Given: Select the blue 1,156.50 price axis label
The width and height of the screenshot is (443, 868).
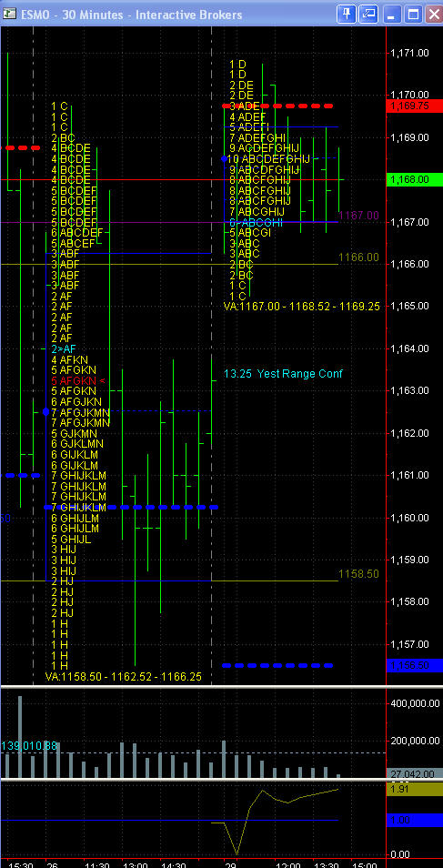Looking at the screenshot, I should (414, 665).
